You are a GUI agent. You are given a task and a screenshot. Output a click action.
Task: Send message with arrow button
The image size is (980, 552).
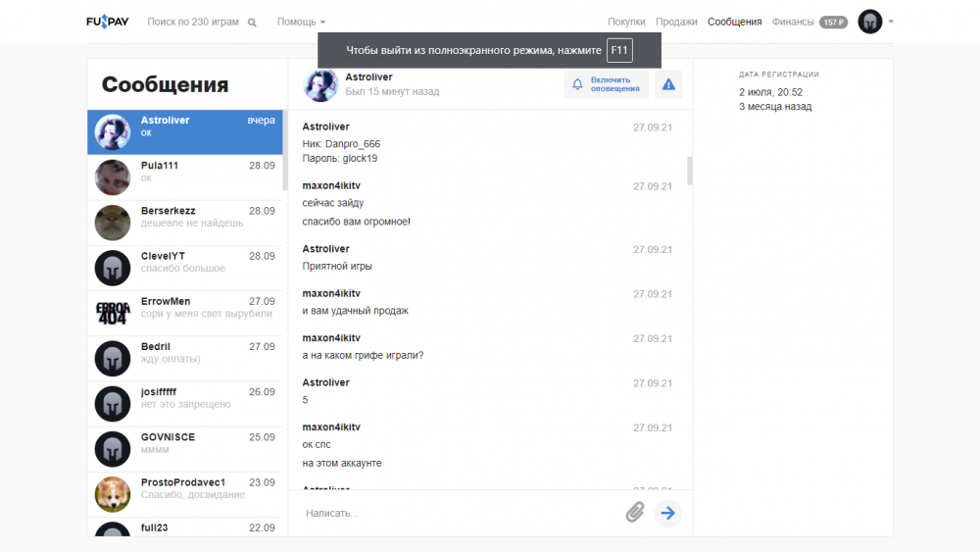pos(668,513)
